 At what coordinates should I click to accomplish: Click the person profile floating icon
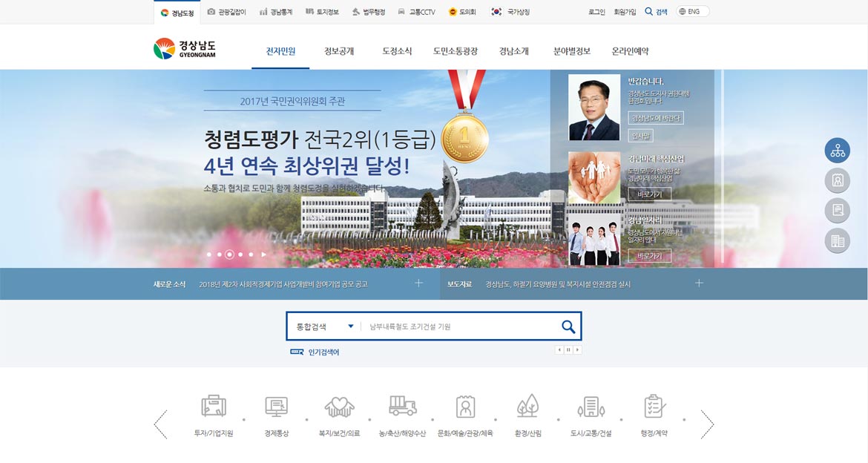click(838, 180)
